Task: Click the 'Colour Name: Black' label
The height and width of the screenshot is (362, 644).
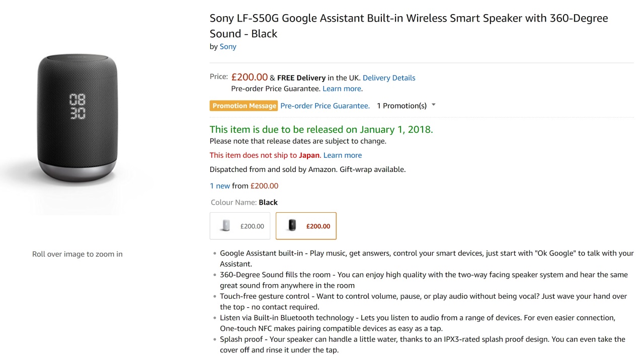Action: point(244,203)
